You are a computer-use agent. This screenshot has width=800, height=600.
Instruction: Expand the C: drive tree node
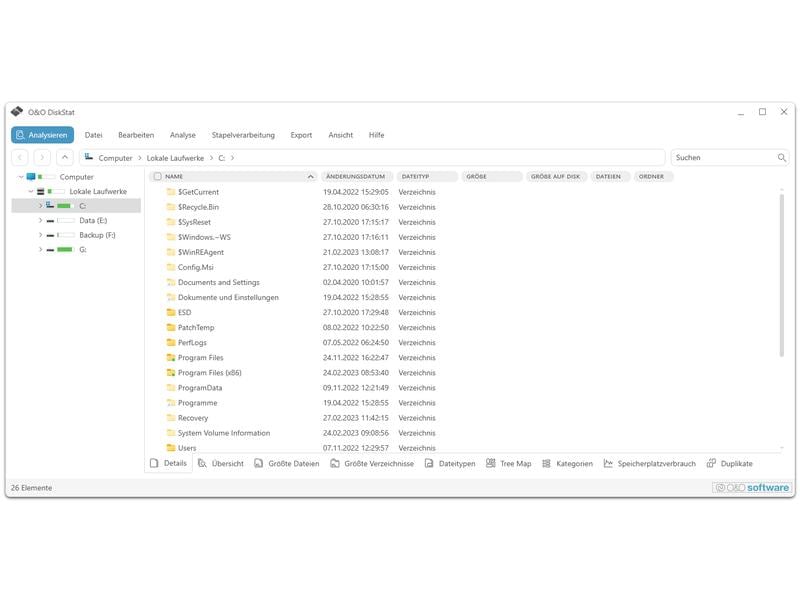(40, 206)
